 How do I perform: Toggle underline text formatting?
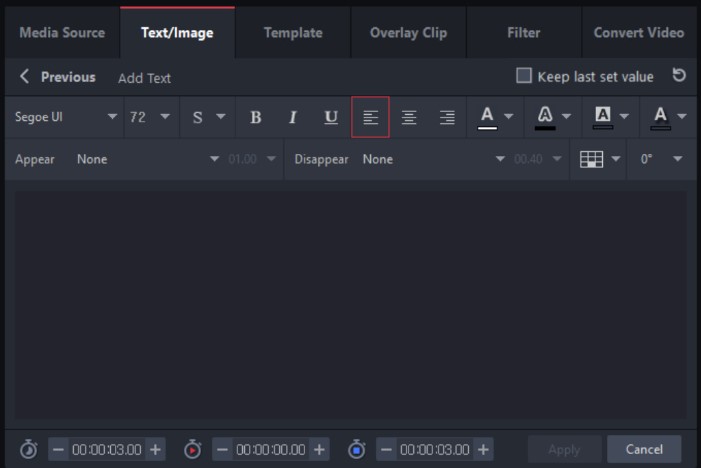[331, 117]
